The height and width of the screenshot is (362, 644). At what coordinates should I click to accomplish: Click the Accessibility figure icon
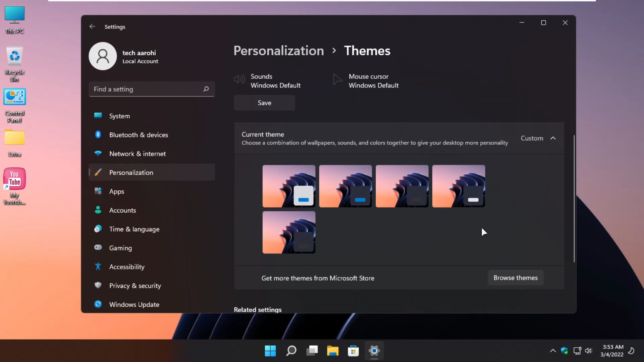tap(98, 266)
